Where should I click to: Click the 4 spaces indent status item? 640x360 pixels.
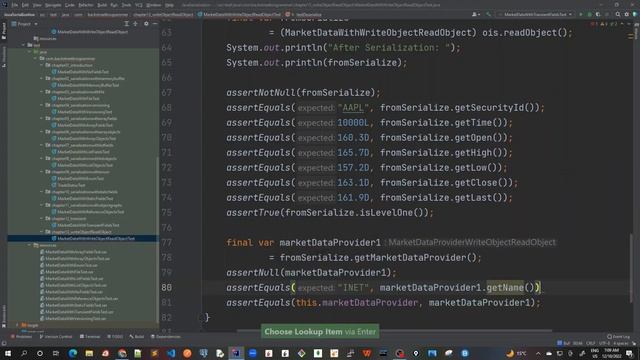(621, 344)
